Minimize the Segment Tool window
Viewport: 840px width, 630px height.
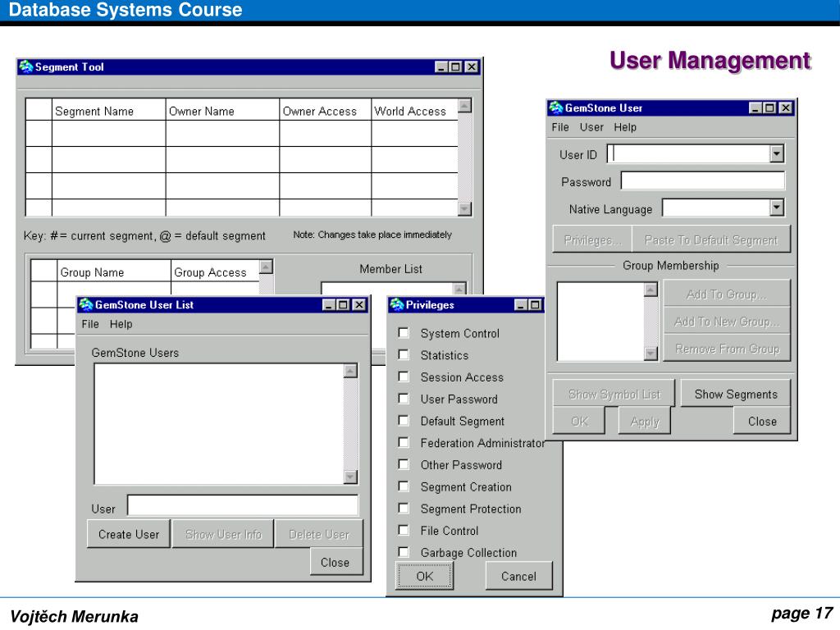(x=441, y=67)
